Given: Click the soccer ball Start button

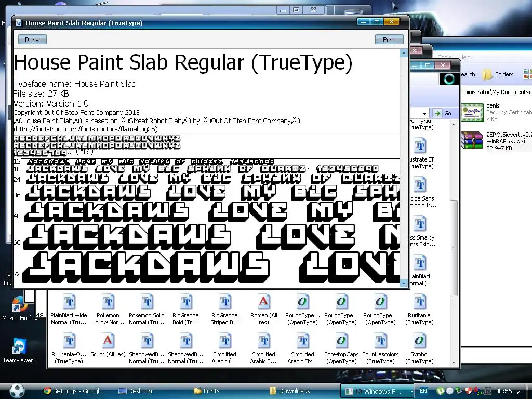Looking at the screenshot, I should tap(17, 391).
